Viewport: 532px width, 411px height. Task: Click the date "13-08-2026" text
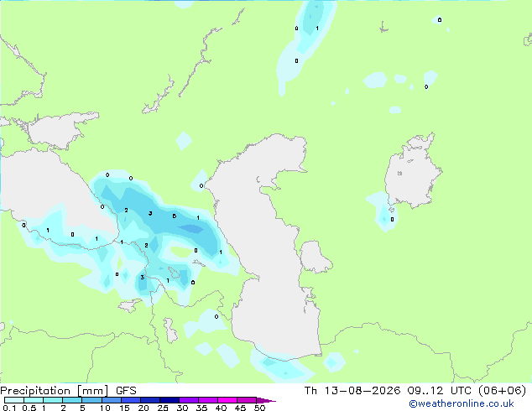[x=362, y=391]
